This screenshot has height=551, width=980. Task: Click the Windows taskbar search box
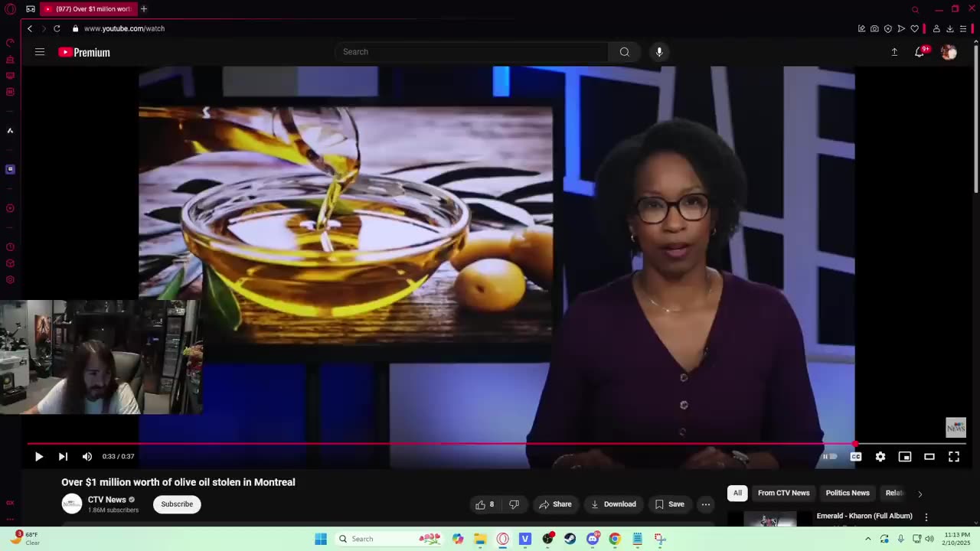click(x=390, y=539)
